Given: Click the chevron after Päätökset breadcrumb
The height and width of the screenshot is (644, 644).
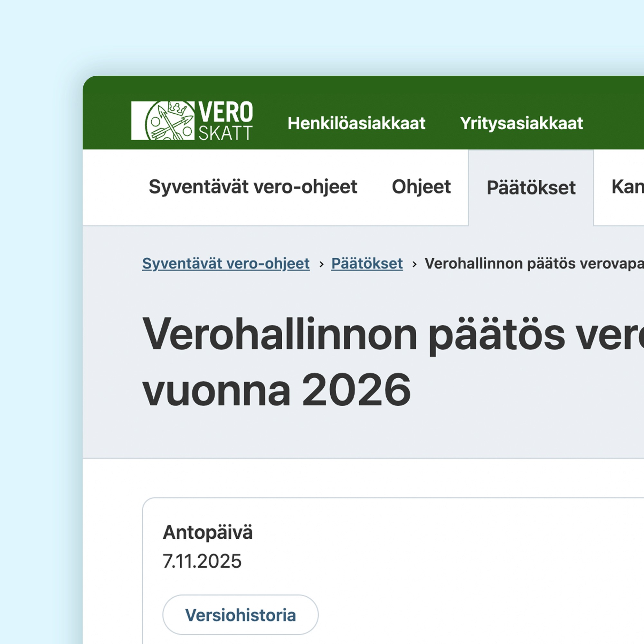Looking at the screenshot, I should tap(414, 264).
